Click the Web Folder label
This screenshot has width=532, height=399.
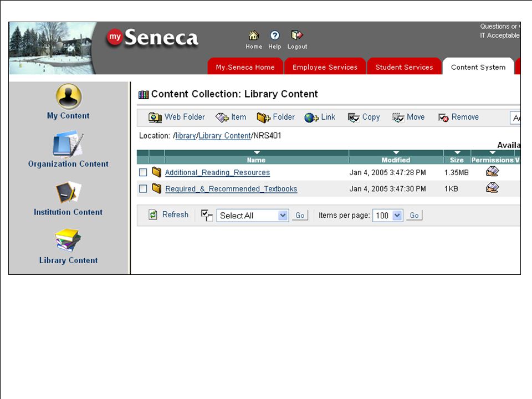pyautogui.click(x=185, y=117)
